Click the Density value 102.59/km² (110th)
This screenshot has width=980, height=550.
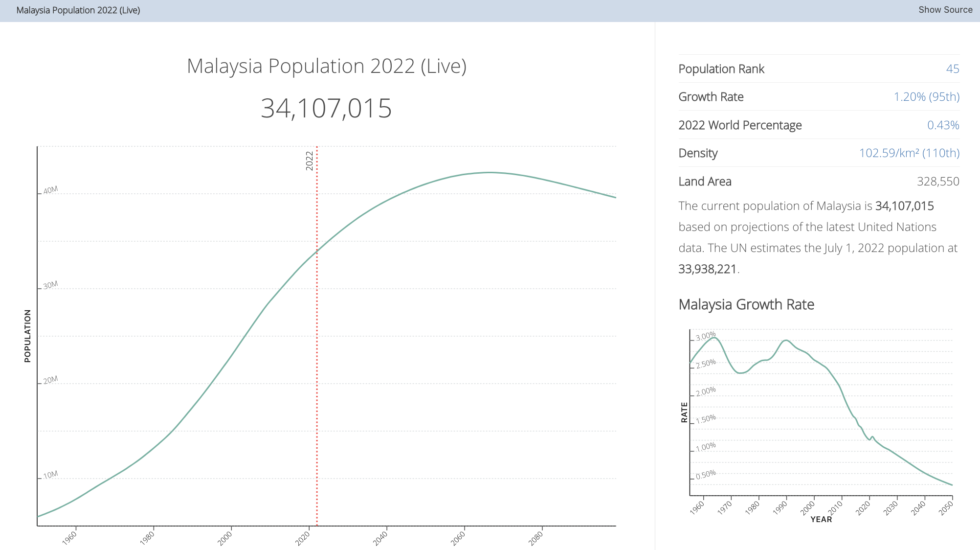tap(909, 153)
